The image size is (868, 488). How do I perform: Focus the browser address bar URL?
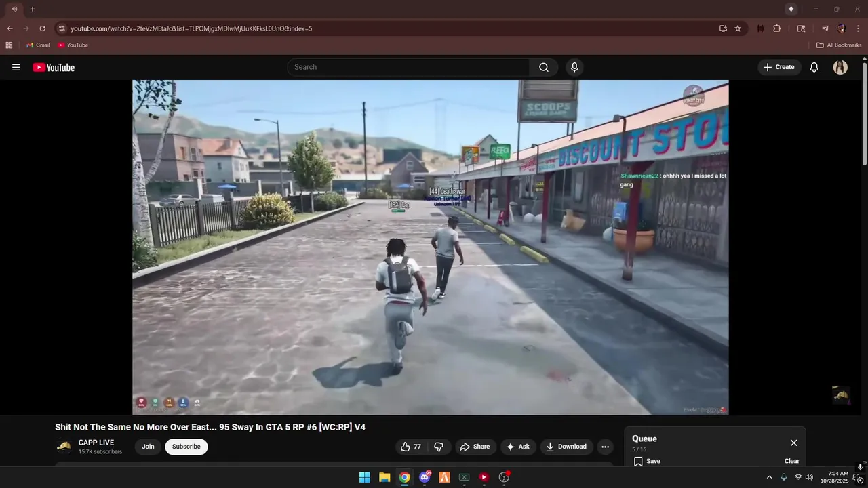[191, 28]
